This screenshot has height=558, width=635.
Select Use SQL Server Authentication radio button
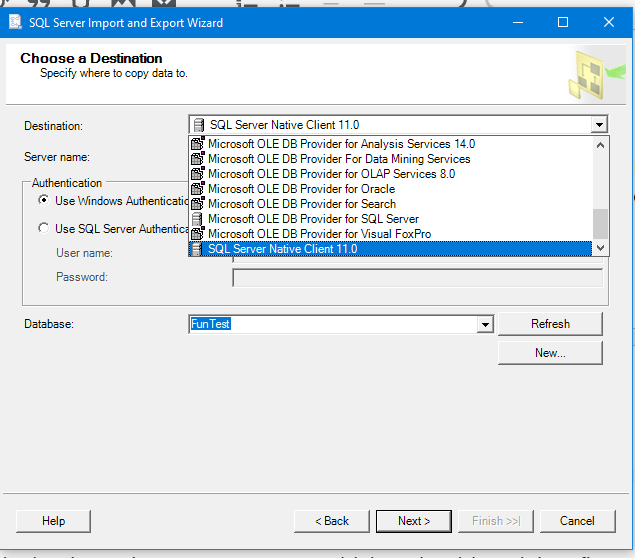(43, 228)
